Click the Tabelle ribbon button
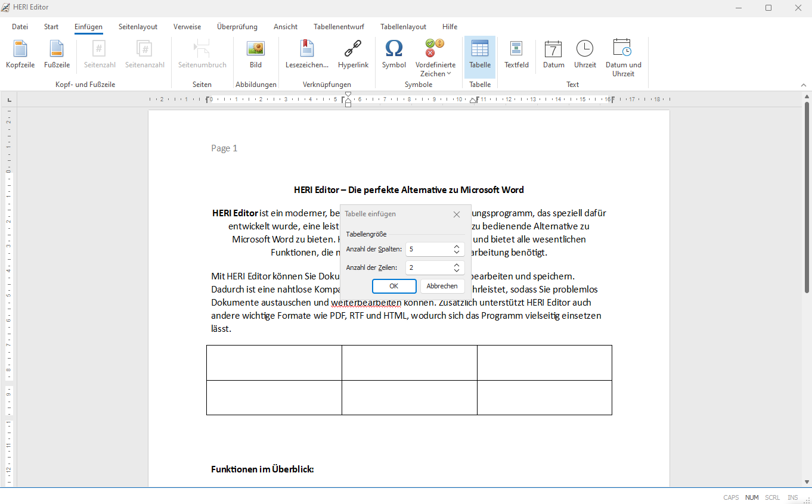The height and width of the screenshot is (504, 812). [x=480, y=57]
